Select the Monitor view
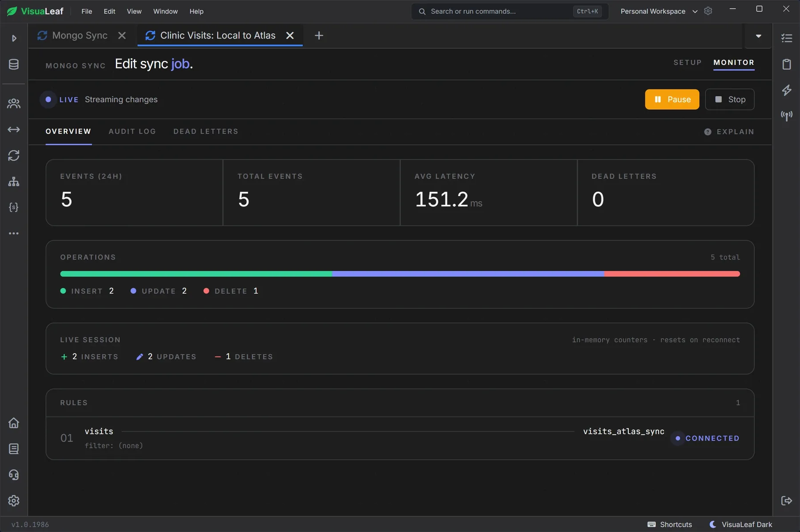Screen dimensions: 800x532 point(734,63)
